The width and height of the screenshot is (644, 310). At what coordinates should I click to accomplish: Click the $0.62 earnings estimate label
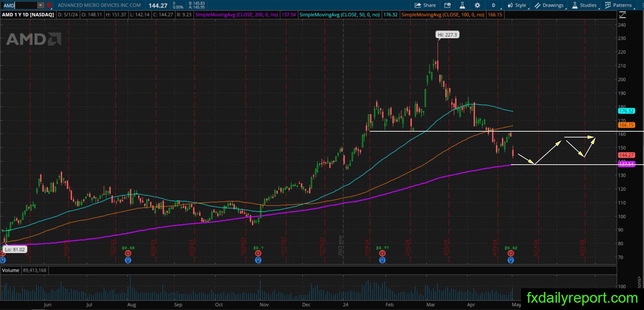pos(511,248)
